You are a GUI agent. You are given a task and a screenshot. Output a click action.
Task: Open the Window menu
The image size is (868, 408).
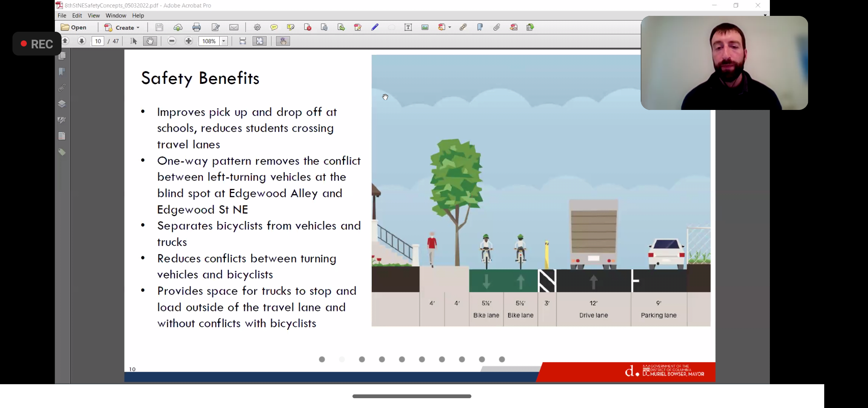point(115,15)
